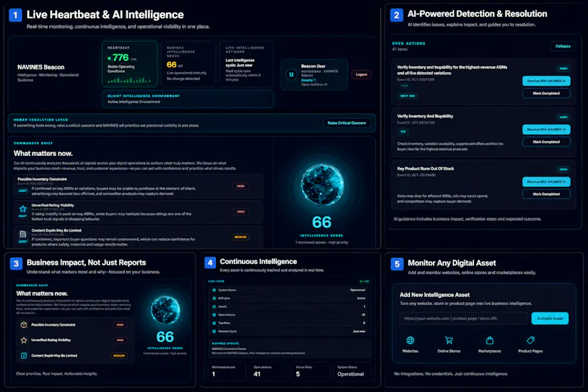The image size is (588, 392).
Task: Click the Monitored Assets stat card
Action: pos(226,371)
